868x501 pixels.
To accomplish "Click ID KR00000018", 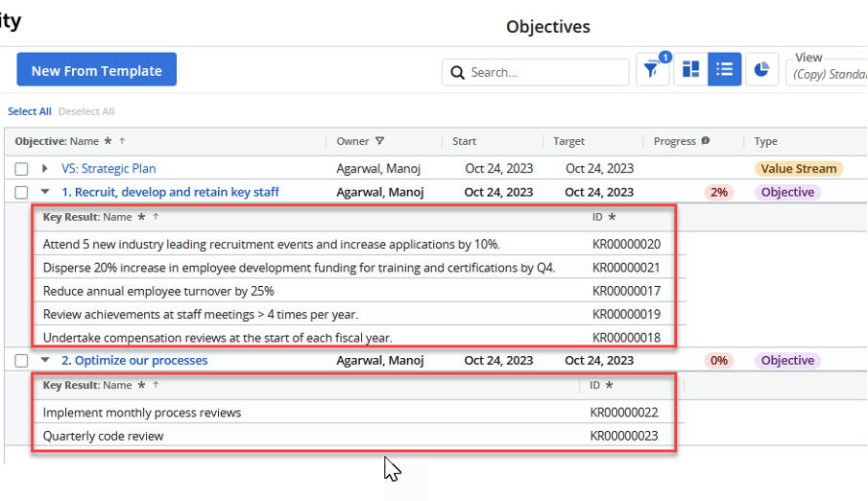I will 626,337.
